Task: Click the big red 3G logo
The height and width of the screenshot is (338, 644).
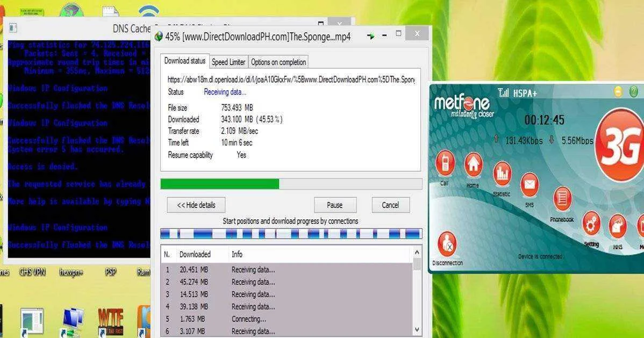Action: 620,146
